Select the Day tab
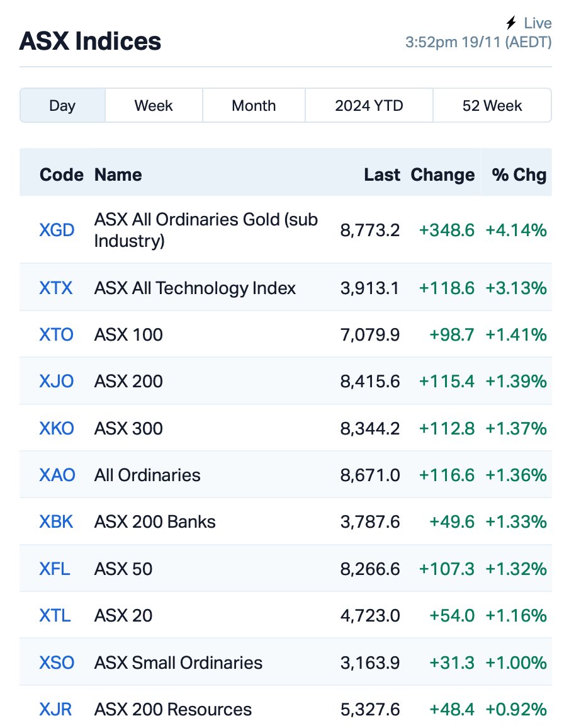The width and height of the screenshot is (569, 728). [x=62, y=105]
